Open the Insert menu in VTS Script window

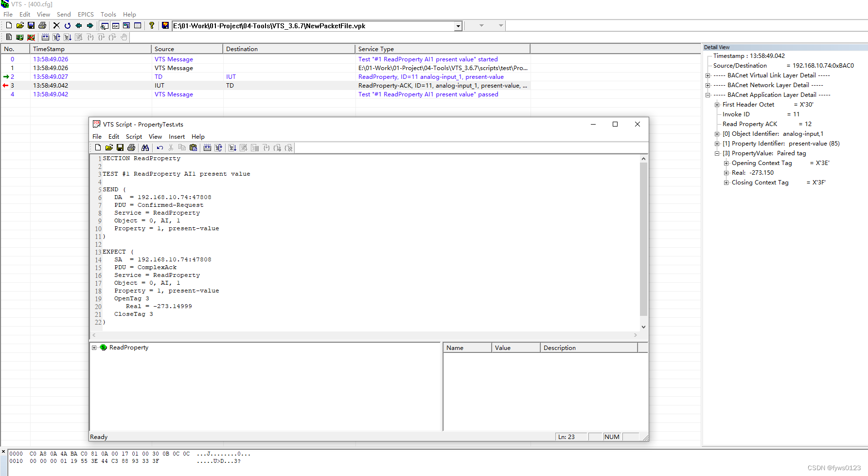coord(177,137)
